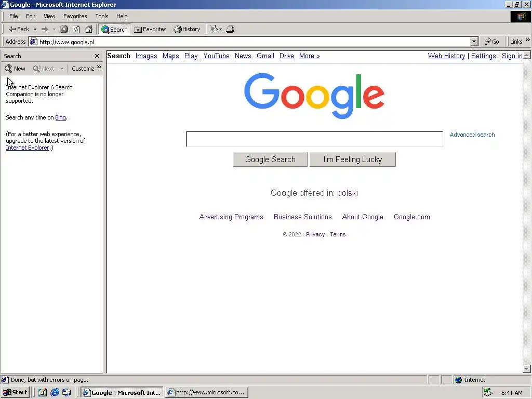Open the Back button history dropdown arrow
The width and height of the screenshot is (532, 399).
tap(35, 30)
